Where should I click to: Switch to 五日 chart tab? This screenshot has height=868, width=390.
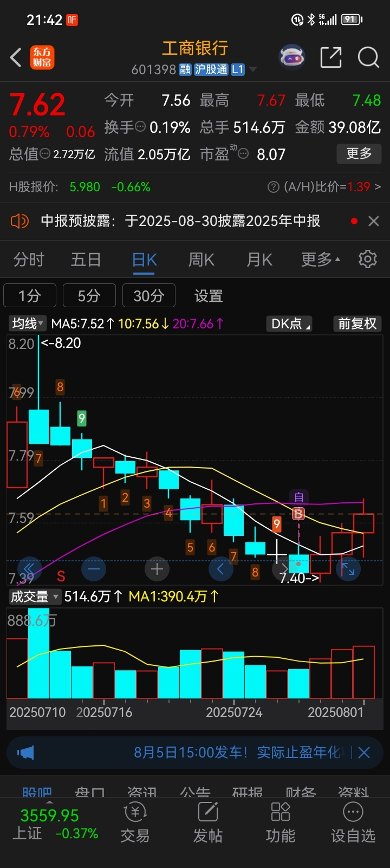coord(86,260)
